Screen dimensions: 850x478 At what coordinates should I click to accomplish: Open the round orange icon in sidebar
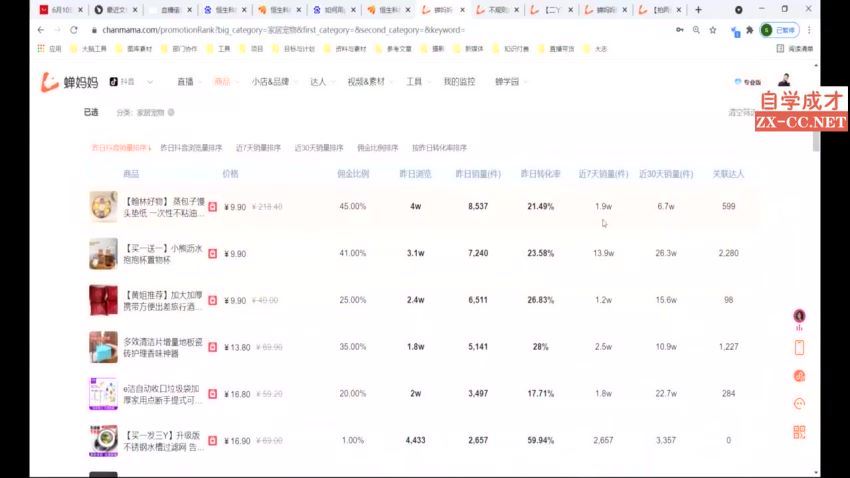tap(799, 376)
